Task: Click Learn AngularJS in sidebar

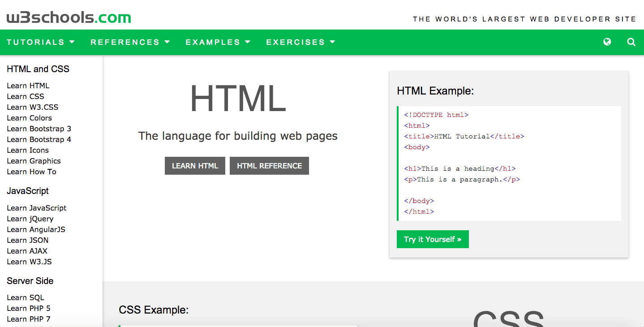Action: coord(36,229)
